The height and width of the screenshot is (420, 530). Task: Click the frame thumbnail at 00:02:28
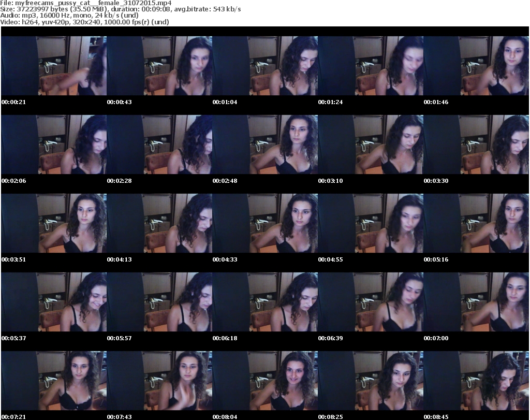(x=159, y=144)
